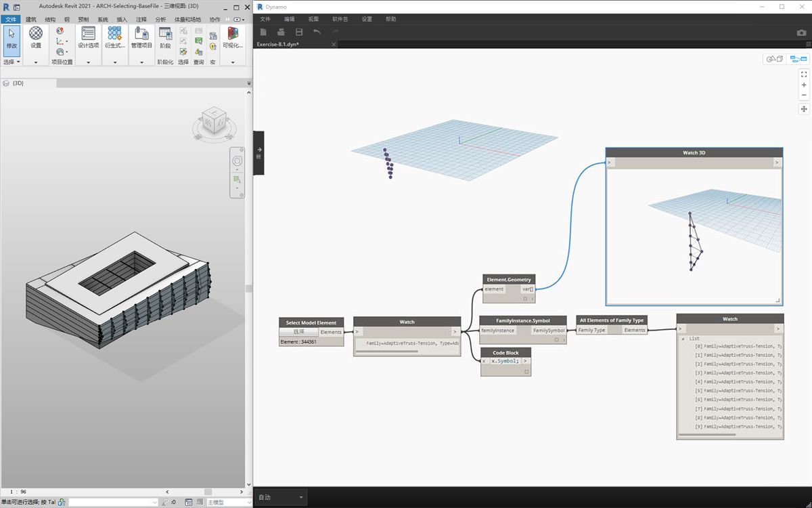
Task: Click the x.Symbol; code block text field
Action: click(x=505, y=361)
